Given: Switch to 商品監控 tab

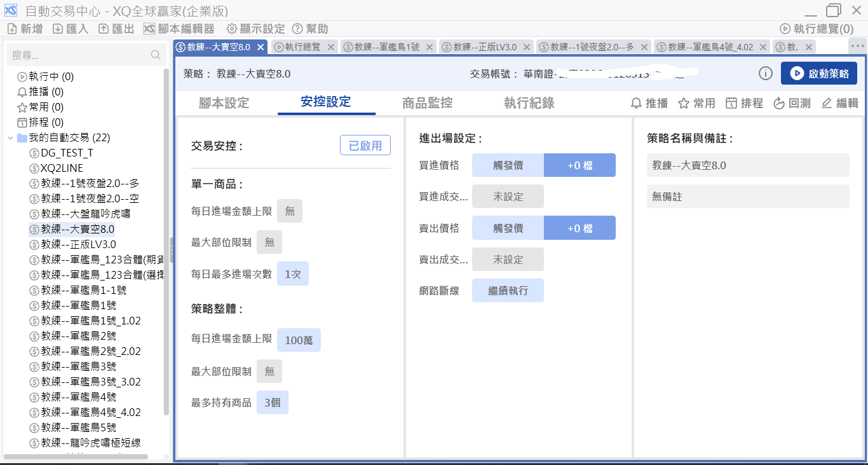Looking at the screenshot, I should click(x=428, y=103).
